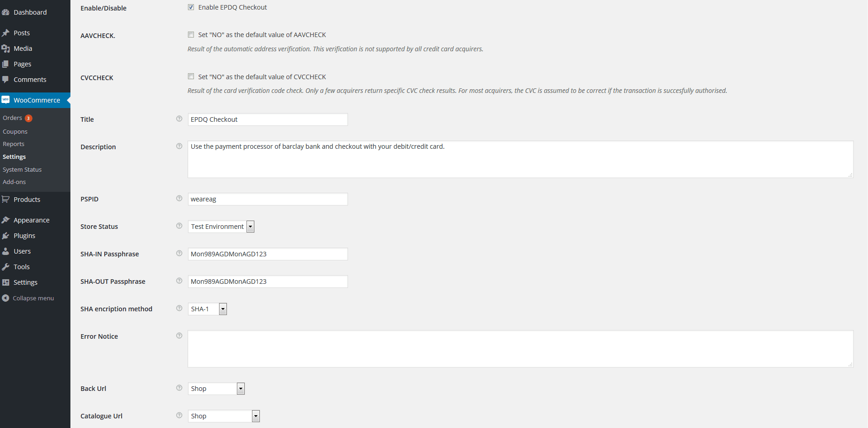Click the help tooltip icon for Store Status
This screenshot has width=868, height=428.
(179, 226)
